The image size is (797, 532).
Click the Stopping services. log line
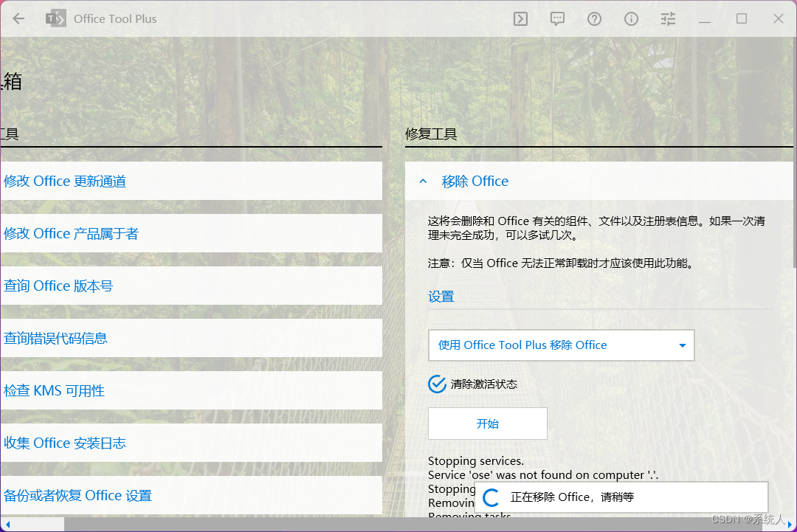click(x=476, y=461)
